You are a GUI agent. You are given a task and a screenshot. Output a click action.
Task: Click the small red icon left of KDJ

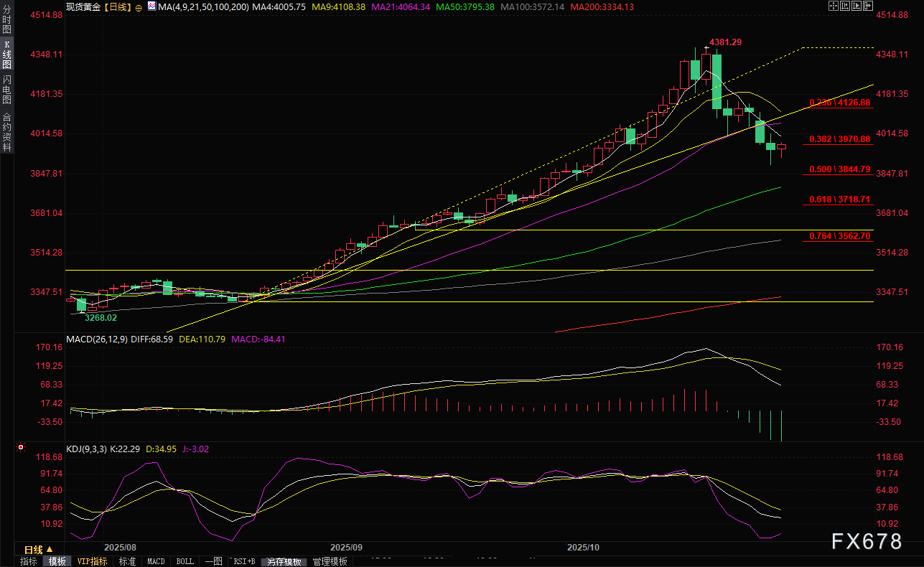point(20,448)
